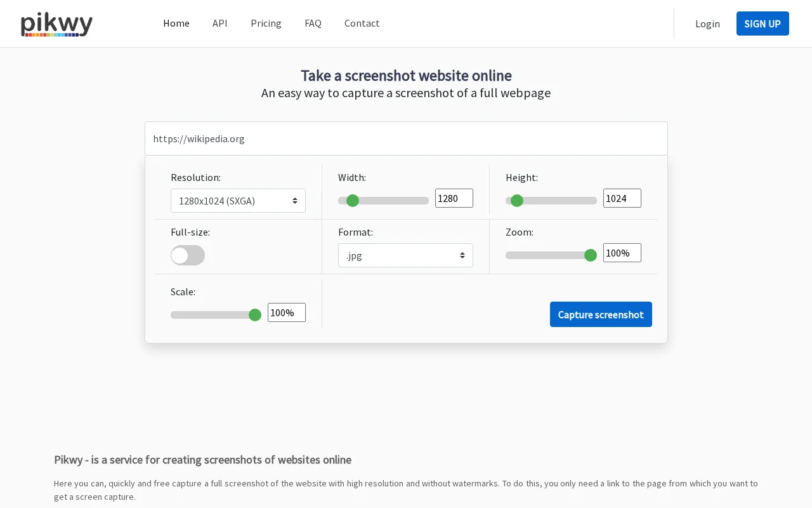Screen dimensions: 812x508
Task: Click the Height slider handle
Action: pyautogui.click(x=517, y=201)
